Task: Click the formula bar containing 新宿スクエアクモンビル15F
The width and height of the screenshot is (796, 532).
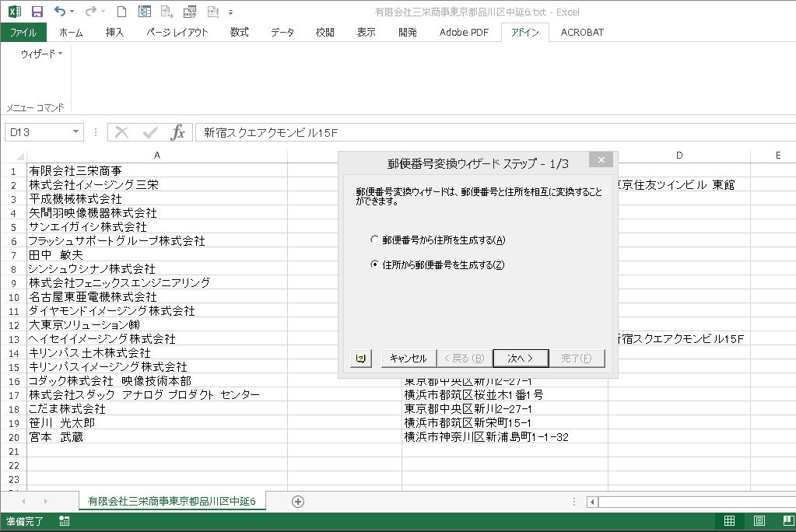Action: [495, 132]
